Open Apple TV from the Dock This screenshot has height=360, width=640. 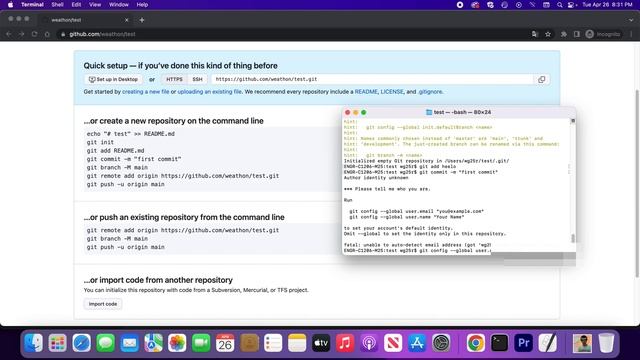pos(321,343)
